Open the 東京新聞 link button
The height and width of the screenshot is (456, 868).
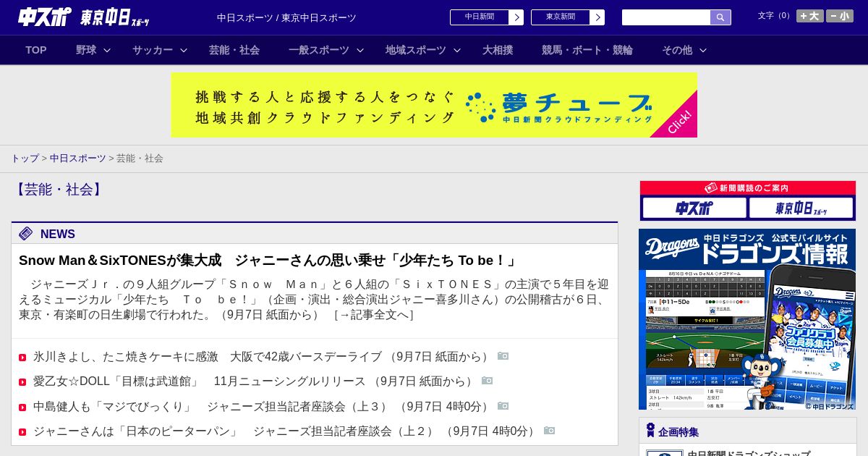tap(561, 17)
